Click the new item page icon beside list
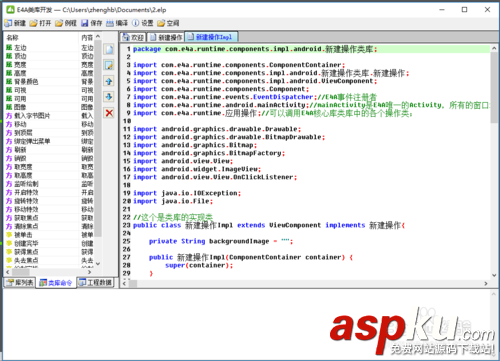This screenshot has width=500, height=361. click(x=109, y=49)
